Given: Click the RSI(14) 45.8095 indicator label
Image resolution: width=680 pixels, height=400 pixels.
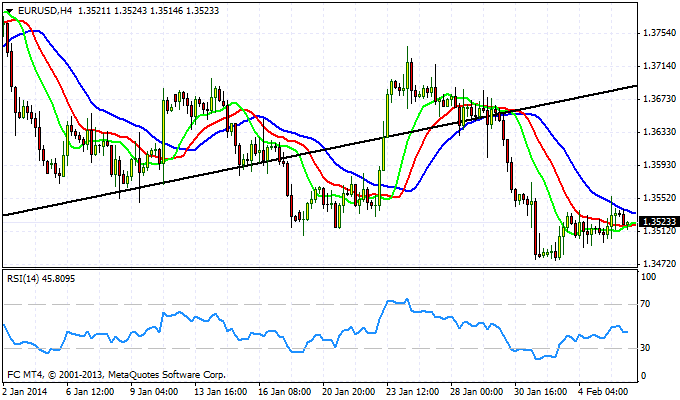Looking at the screenshot, I should 41,279.
